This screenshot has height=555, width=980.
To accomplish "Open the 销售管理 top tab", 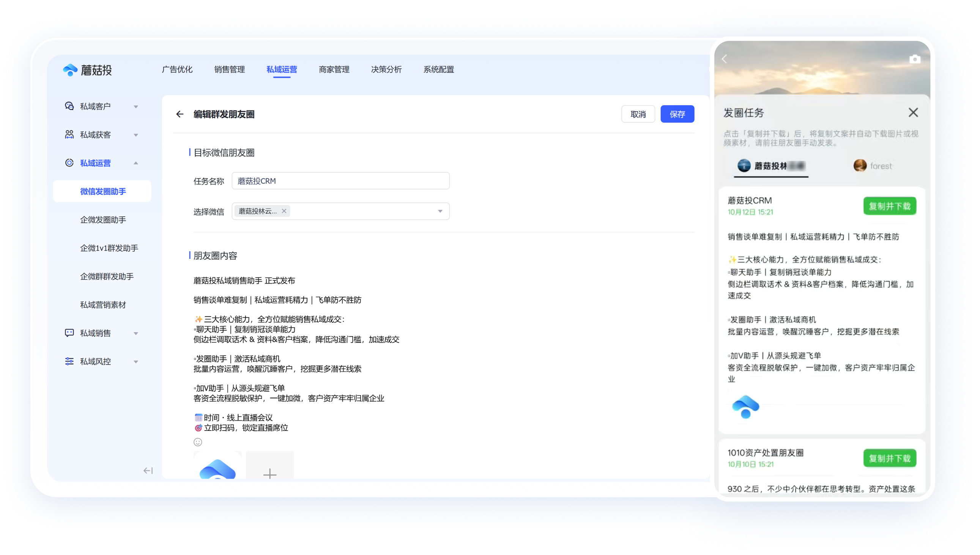I will (x=229, y=69).
